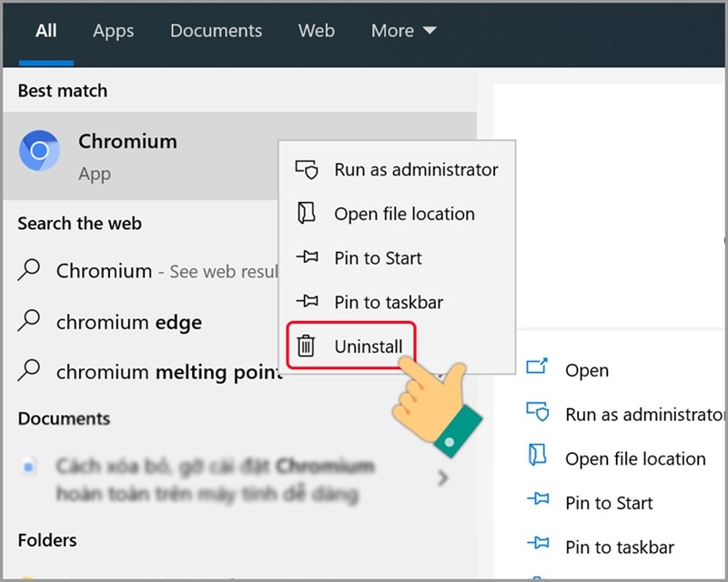The image size is (728, 582).
Task: Click the trash icon next to Uninstall
Action: coord(305,346)
